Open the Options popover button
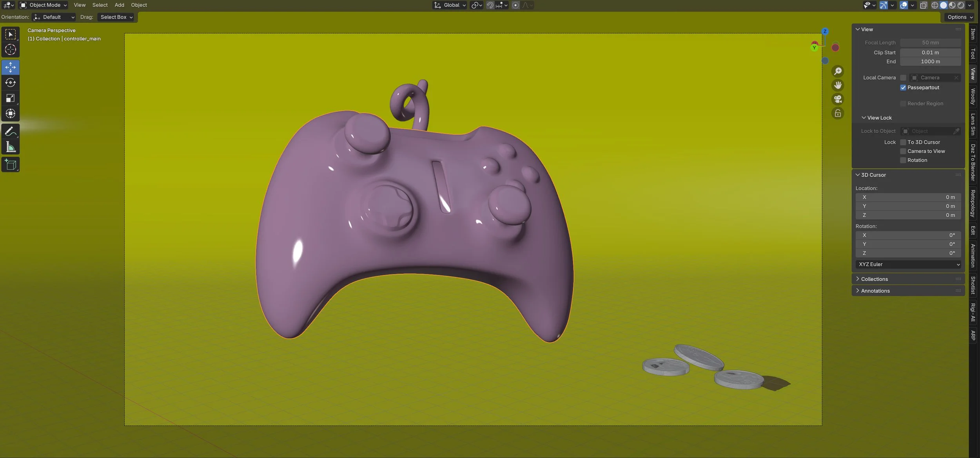 960,17
